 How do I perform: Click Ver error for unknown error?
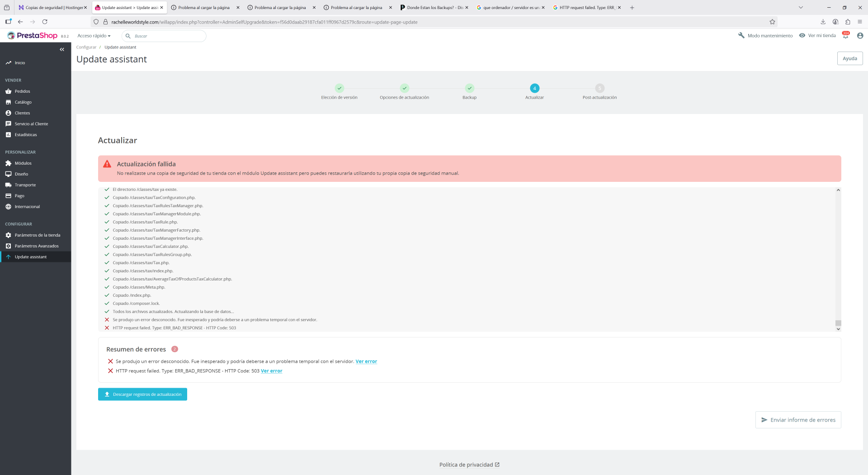366,361
